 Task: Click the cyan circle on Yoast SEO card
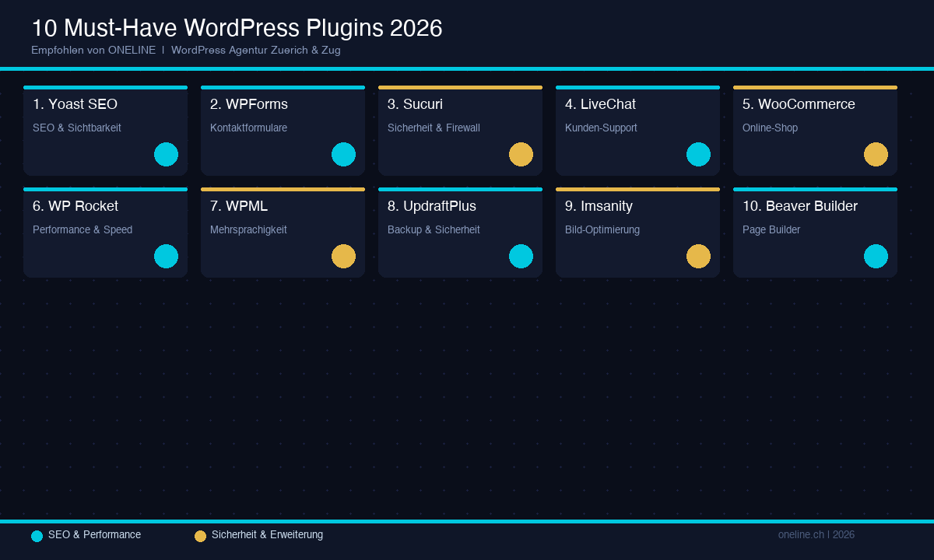point(166,154)
